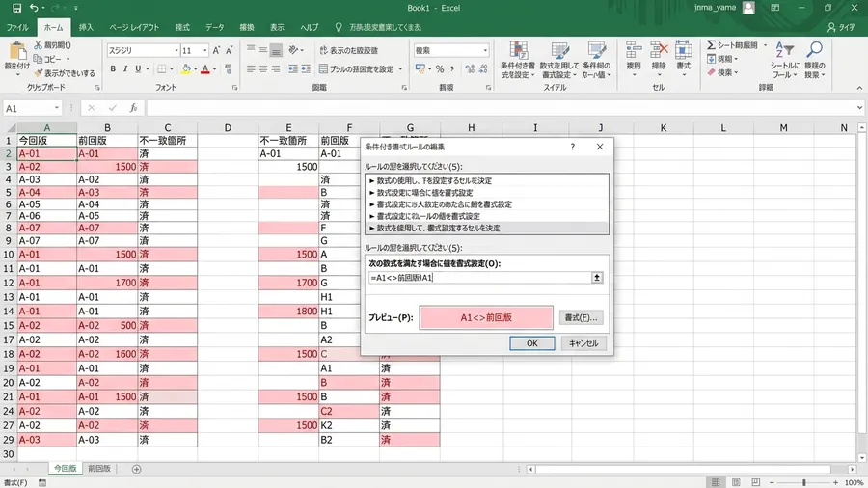Image resolution: width=868 pixels, height=488 pixels.
Task: Click the Comma Style icon
Action: (x=452, y=68)
